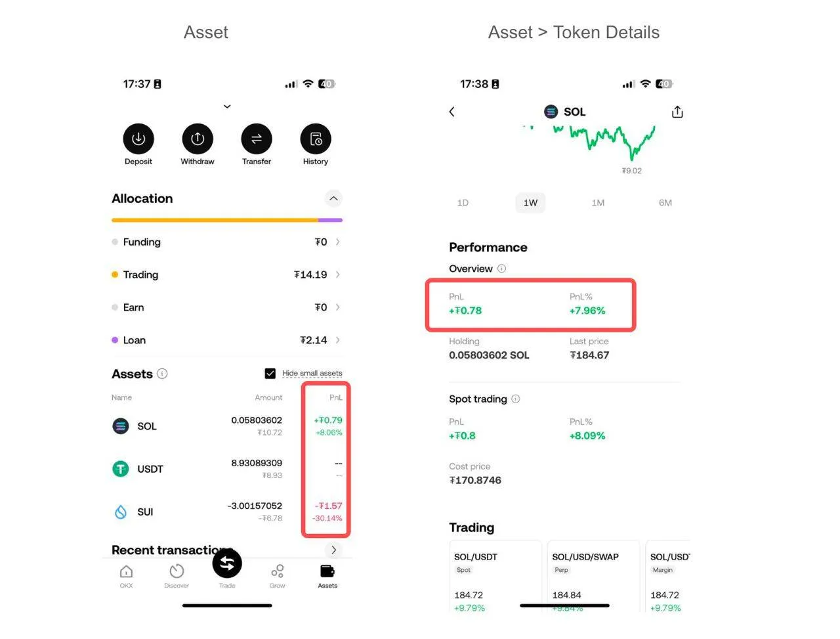Go back from SOL details
Screen dimensions: 840x639
coord(451,112)
